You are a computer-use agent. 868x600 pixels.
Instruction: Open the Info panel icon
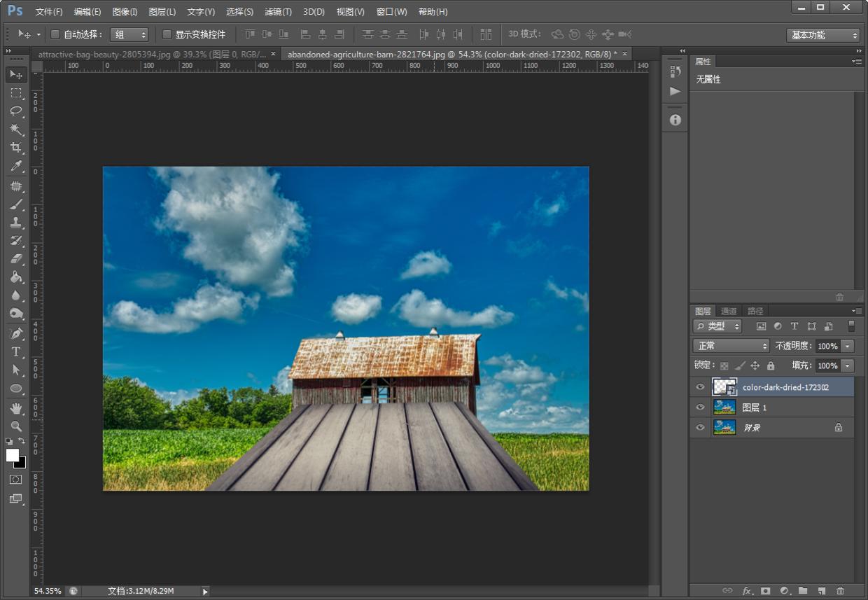pos(675,120)
